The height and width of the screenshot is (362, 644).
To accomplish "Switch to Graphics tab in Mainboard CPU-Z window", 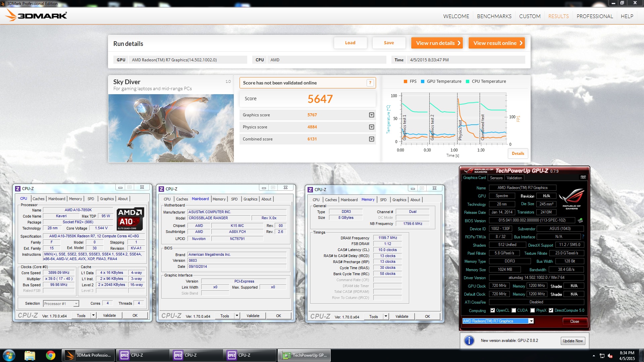I will pos(250,199).
